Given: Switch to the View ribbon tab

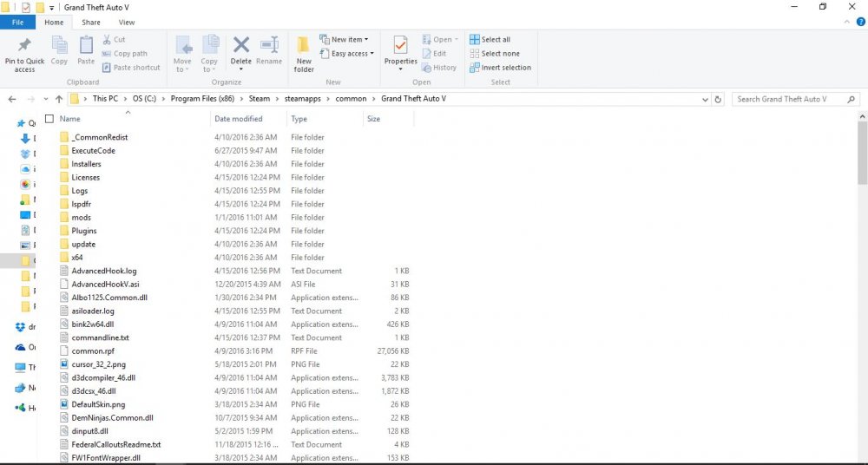Looking at the screenshot, I should click(x=127, y=23).
